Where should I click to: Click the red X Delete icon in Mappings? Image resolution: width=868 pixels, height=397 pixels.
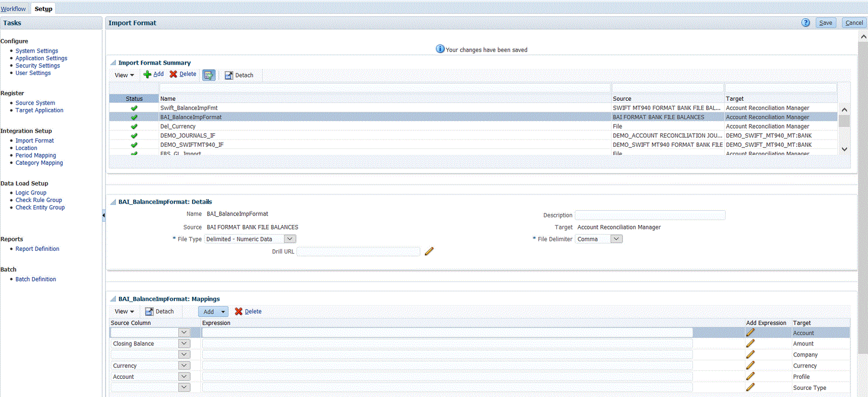tap(238, 312)
